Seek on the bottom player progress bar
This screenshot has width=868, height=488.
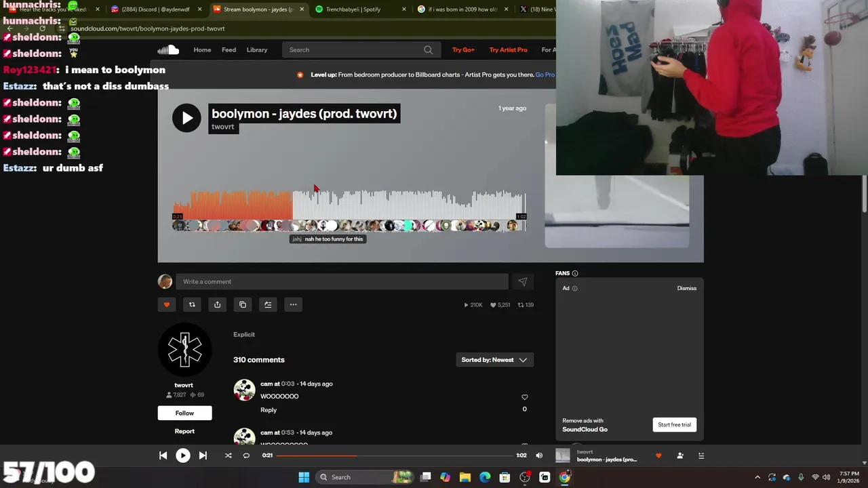point(394,455)
